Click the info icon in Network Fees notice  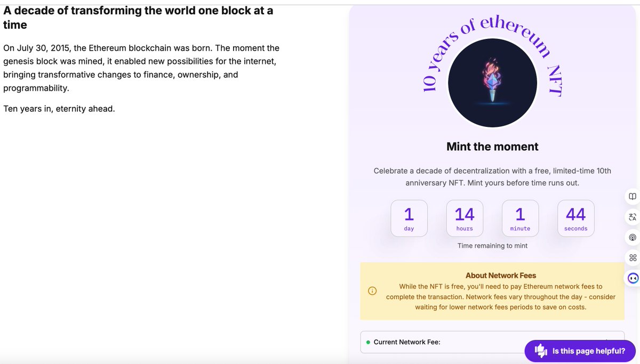372,291
